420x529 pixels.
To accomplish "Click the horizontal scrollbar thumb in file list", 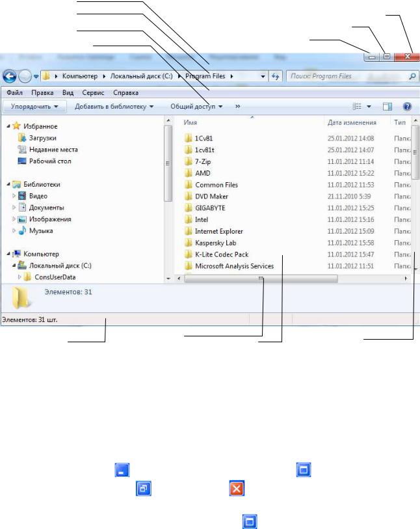I will [x=261, y=278].
